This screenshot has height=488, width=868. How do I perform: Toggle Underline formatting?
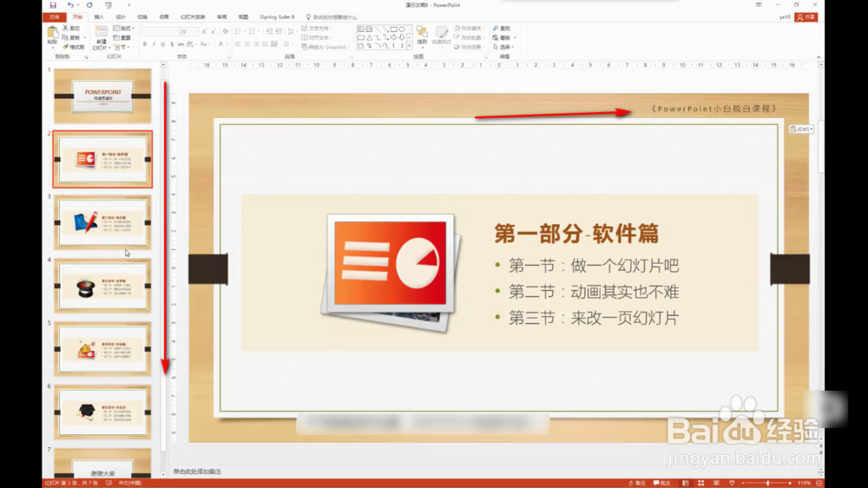(163, 44)
